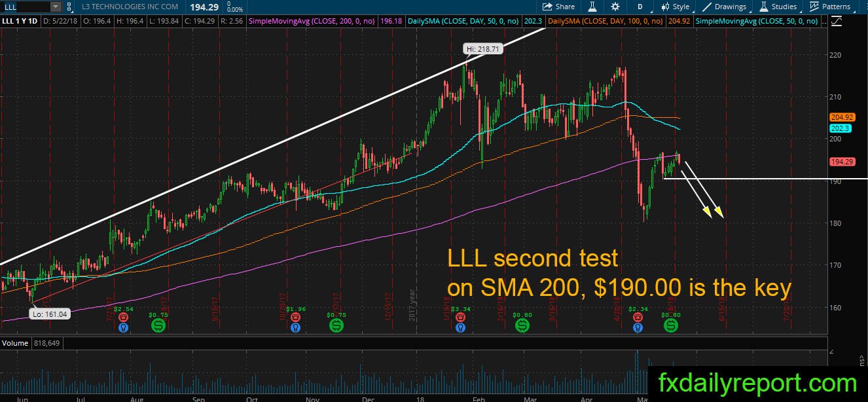The width and height of the screenshot is (868, 402).
Task: Click the lightbulb icon under $2.54 earnings
Action: [x=123, y=327]
